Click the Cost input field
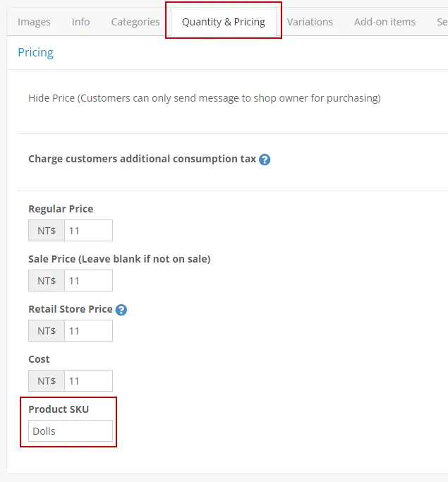Screen dimensions: 448x482 (88, 381)
